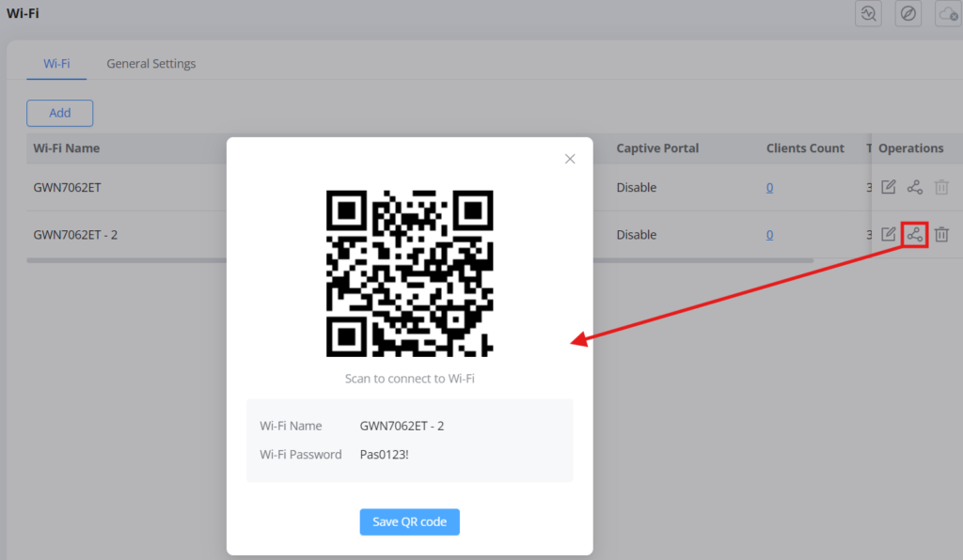Edit the GWN7062ET Wi-Fi network
This screenshot has width=963, height=560.
pyautogui.click(x=888, y=187)
